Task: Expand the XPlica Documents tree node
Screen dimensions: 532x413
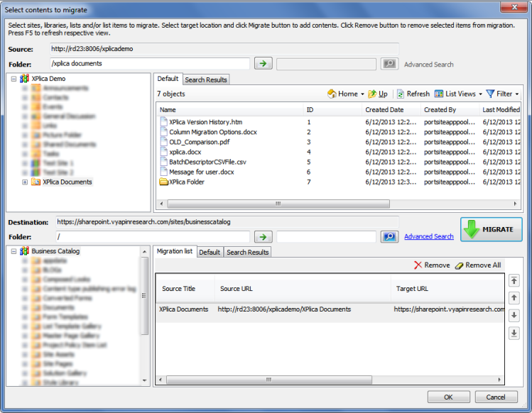Action: point(25,182)
